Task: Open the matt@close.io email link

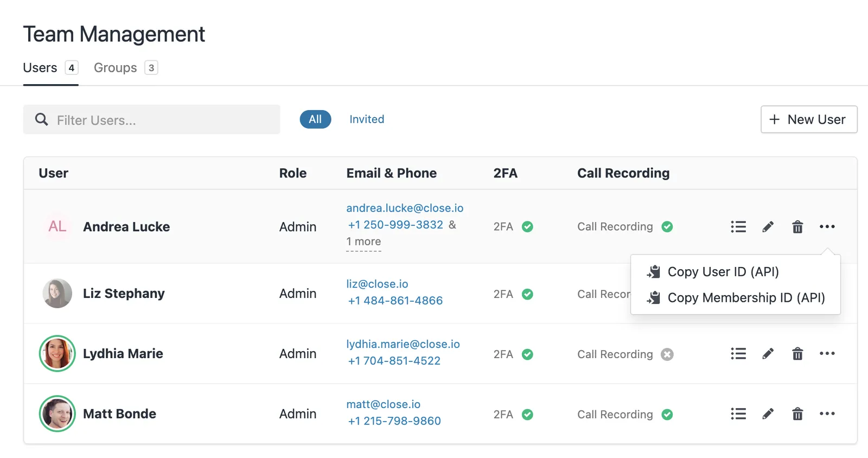Action: (x=383, y=404)
